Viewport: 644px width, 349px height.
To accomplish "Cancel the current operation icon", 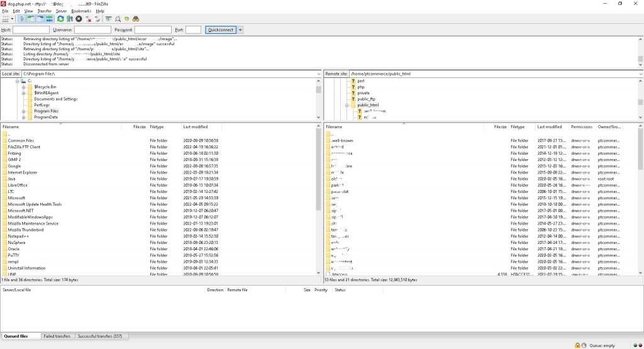I will pyautogui.click(x=79, y=19).
